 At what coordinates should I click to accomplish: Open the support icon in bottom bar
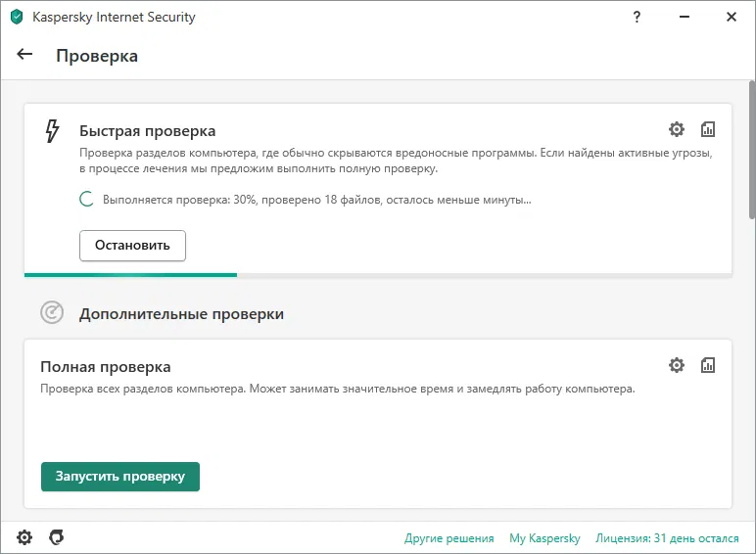(x=57, y=537)
